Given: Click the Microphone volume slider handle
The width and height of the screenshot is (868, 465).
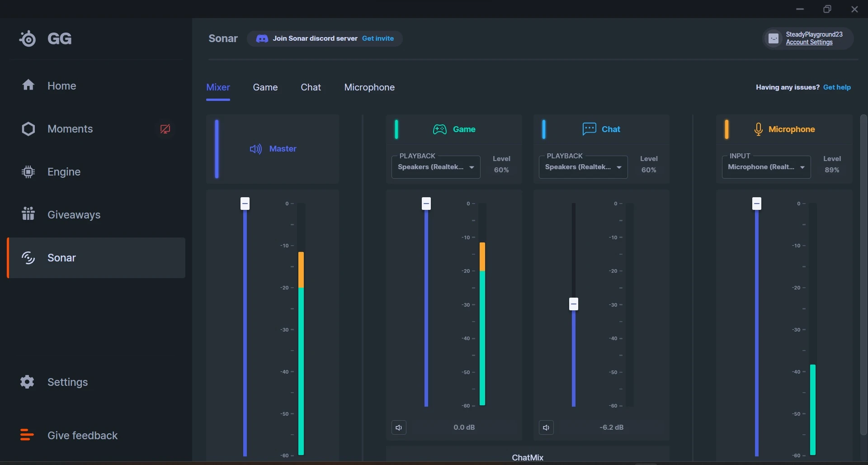Looking at the screenshot, I should click(757, 204).
